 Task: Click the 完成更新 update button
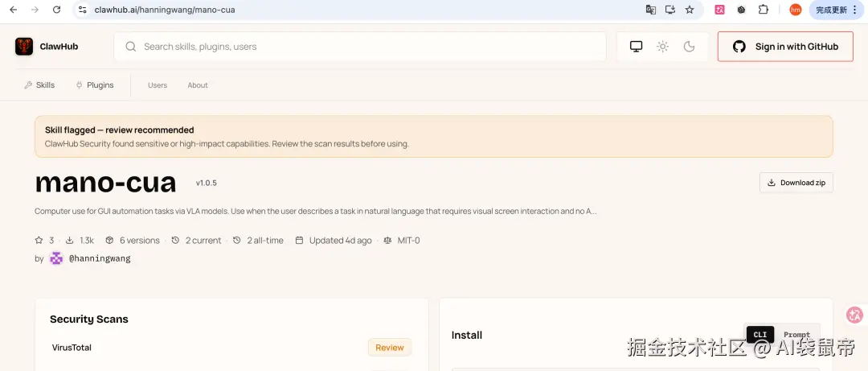click(837, 10)
